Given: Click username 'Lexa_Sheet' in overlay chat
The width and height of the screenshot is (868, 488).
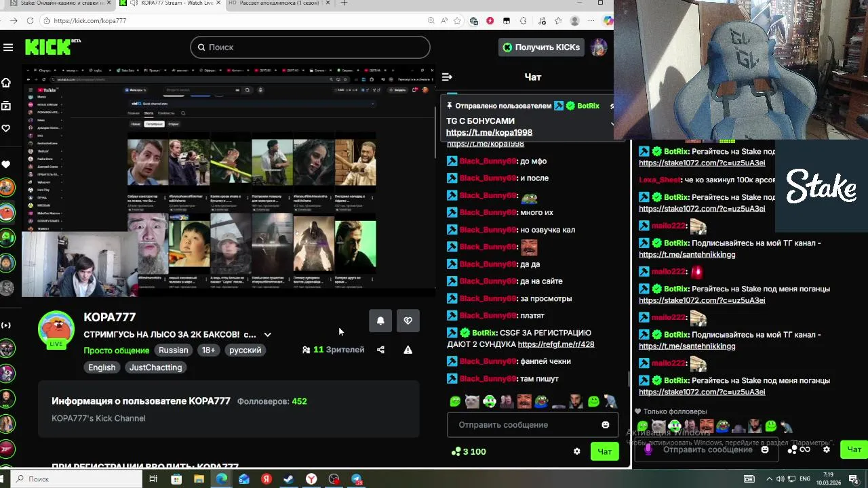Looking at the screenshot, I should pyautogui.click(x=660, y=180).
